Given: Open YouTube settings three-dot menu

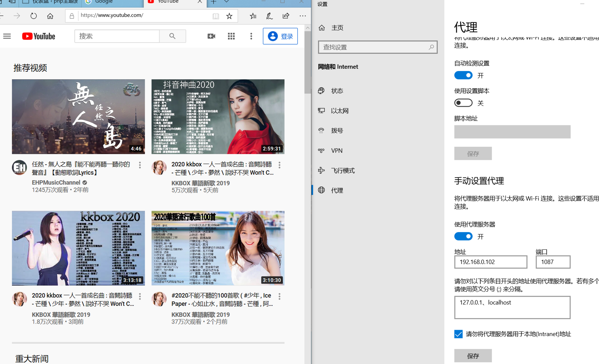Looking at the screenshot, I should 251,36.
